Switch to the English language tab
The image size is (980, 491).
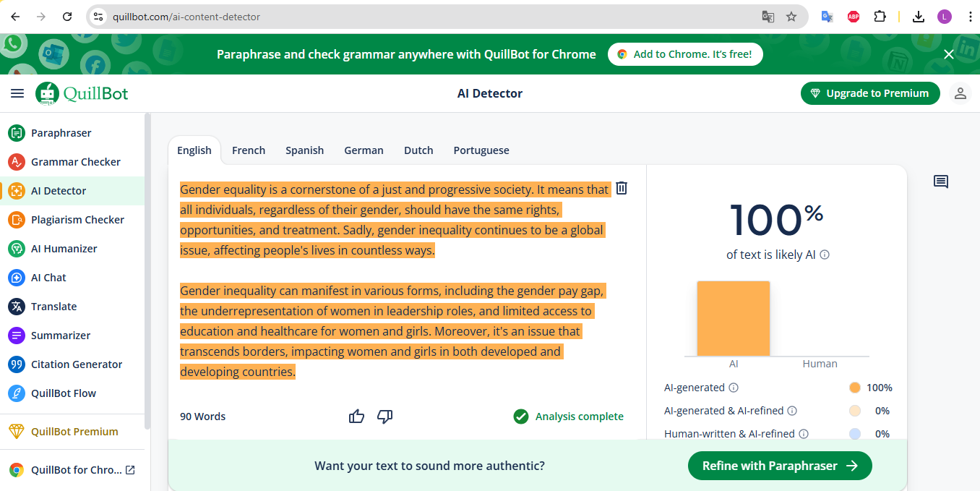pos(194,150)
